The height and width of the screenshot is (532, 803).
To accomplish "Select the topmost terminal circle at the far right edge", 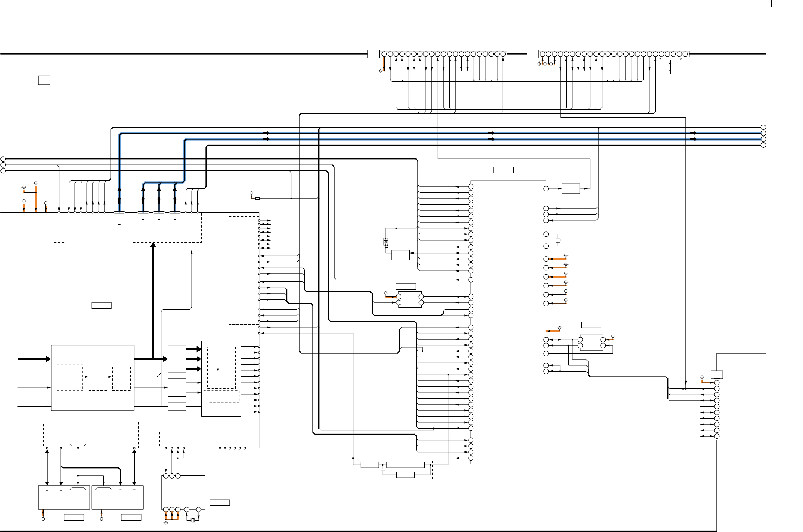I will [763, 127].
